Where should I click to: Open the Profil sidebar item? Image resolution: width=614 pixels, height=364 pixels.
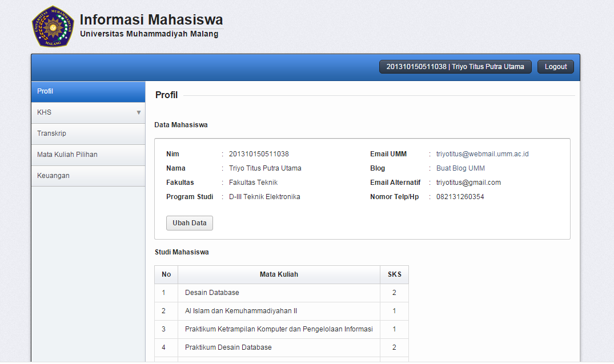tap(88, 91)
